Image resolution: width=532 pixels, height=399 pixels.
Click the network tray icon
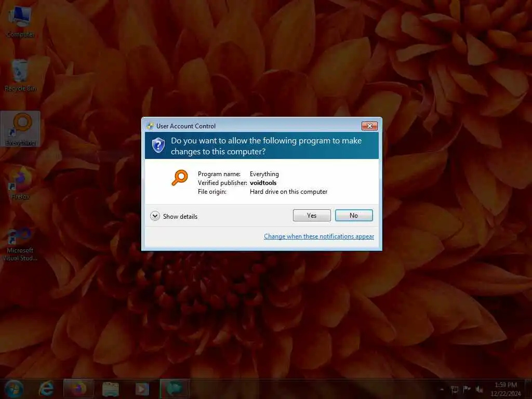coord(455,390)
